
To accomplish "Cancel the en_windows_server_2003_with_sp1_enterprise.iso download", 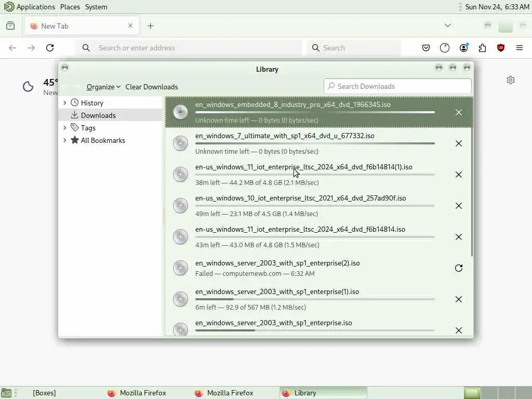I will point(458,330).
